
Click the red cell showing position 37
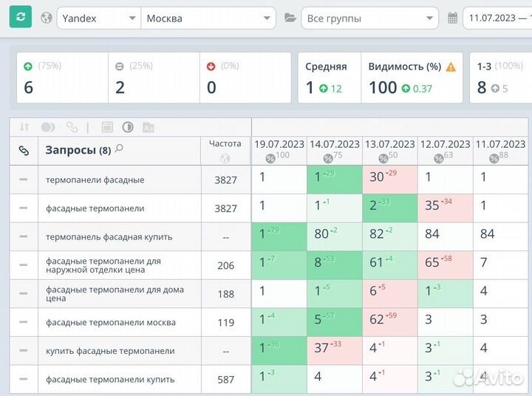[x=335, y=350]
